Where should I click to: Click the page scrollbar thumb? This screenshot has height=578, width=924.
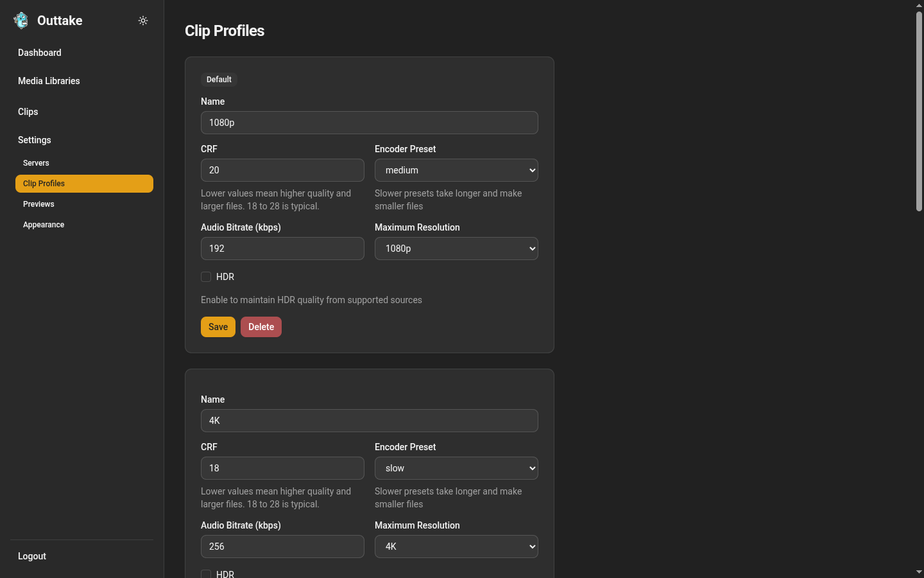point(919,111)
